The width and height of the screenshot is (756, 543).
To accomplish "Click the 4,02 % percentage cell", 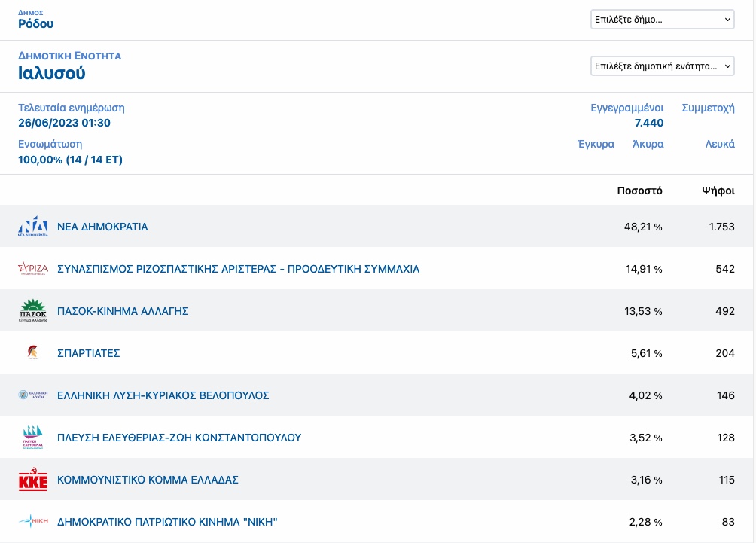I will 645,395.
